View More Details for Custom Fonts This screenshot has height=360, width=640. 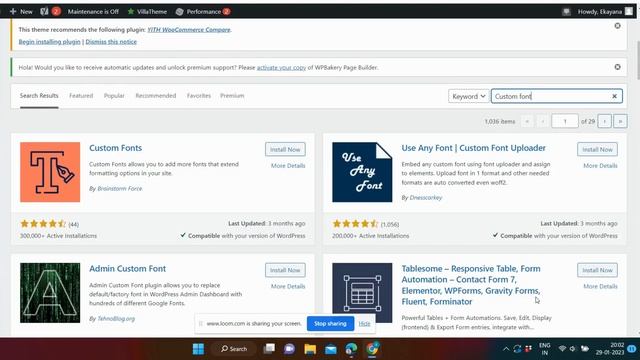coord(288,166)
